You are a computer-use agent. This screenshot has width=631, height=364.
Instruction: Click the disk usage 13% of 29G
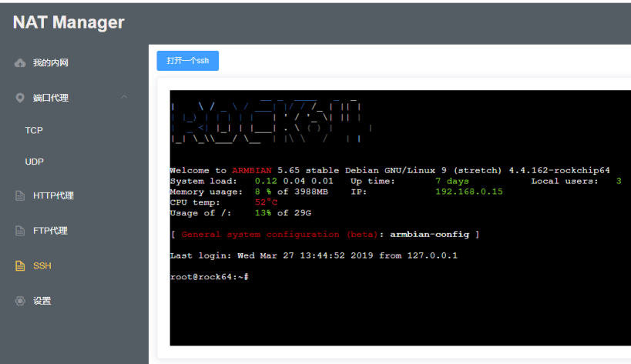(283, 213)
